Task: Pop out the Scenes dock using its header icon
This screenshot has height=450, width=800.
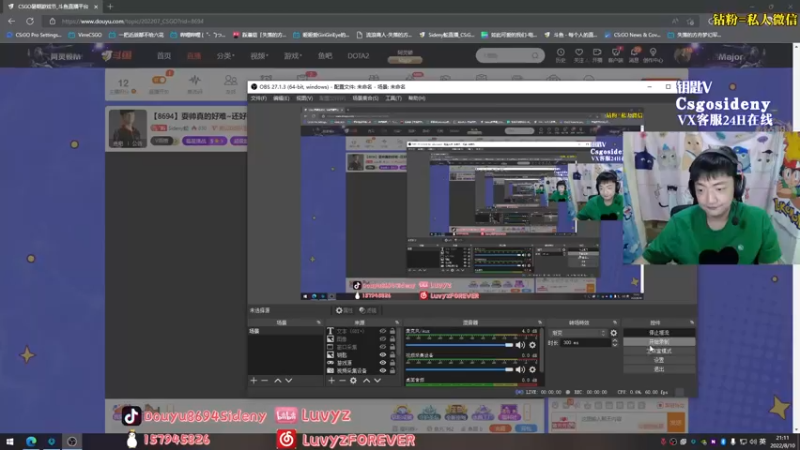Action: point(319,322)
